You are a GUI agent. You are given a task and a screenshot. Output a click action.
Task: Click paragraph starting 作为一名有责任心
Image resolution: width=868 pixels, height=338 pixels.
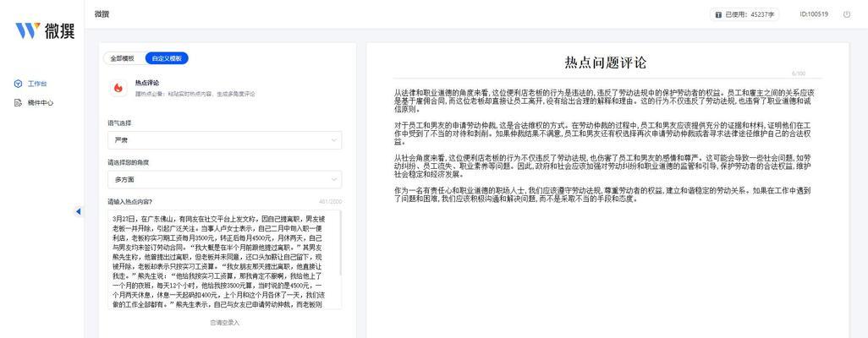[603, 194]
